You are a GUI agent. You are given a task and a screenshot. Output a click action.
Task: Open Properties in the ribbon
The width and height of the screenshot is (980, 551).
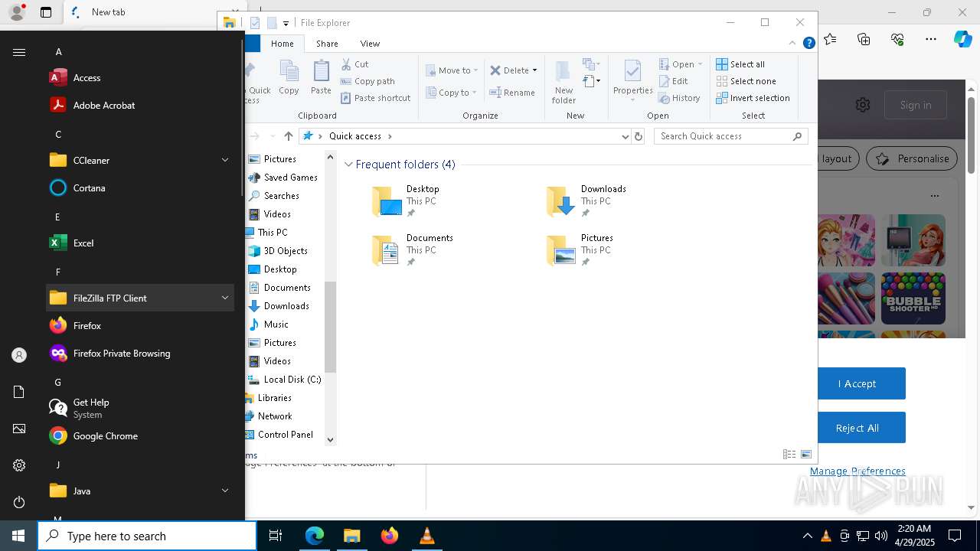pyautogui.click(x=632, y=81)
